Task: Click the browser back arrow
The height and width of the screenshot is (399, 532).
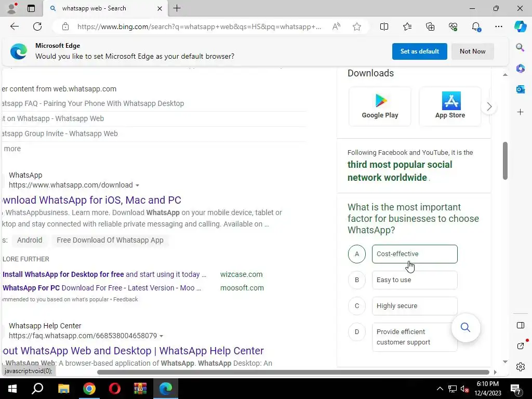Action: pyautogui.click(x=15, y=26)
